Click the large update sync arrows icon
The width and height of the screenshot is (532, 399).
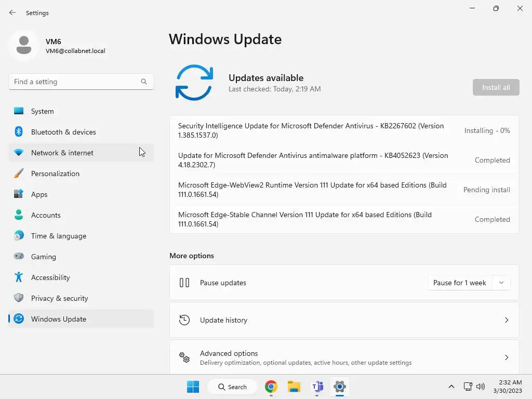coord(194,83)
